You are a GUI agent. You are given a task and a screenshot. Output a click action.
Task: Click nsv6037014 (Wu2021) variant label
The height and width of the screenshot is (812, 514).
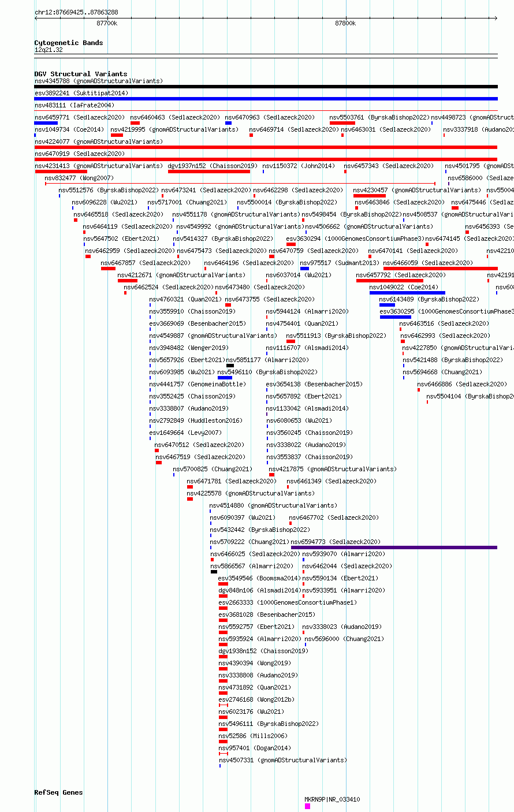[x=299, y=275]
